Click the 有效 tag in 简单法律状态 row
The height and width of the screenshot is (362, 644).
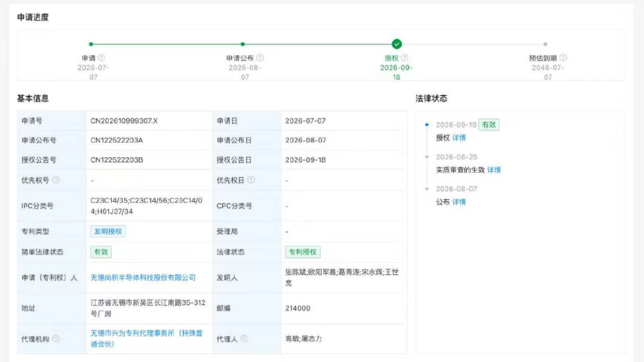[x=101, y=252]
